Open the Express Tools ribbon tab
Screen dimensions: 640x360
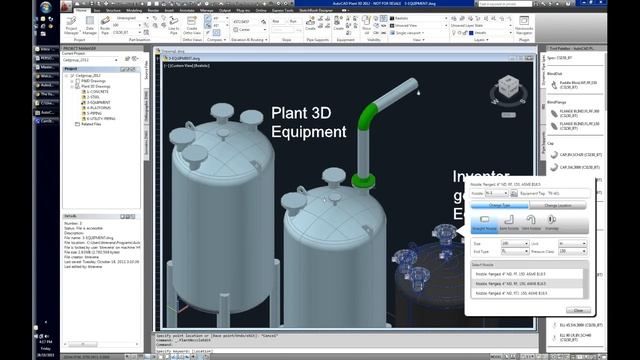[282, 10]
